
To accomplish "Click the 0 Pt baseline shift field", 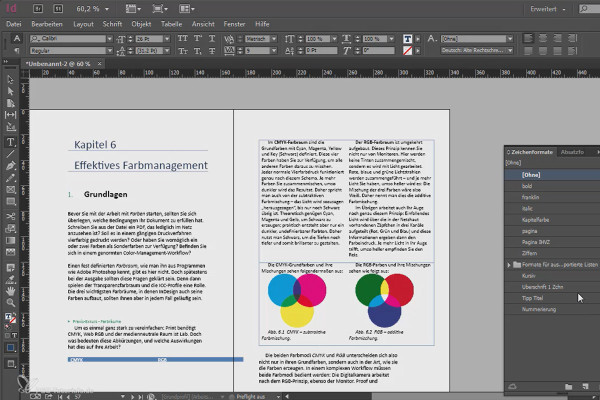I will tap(321, 51).
